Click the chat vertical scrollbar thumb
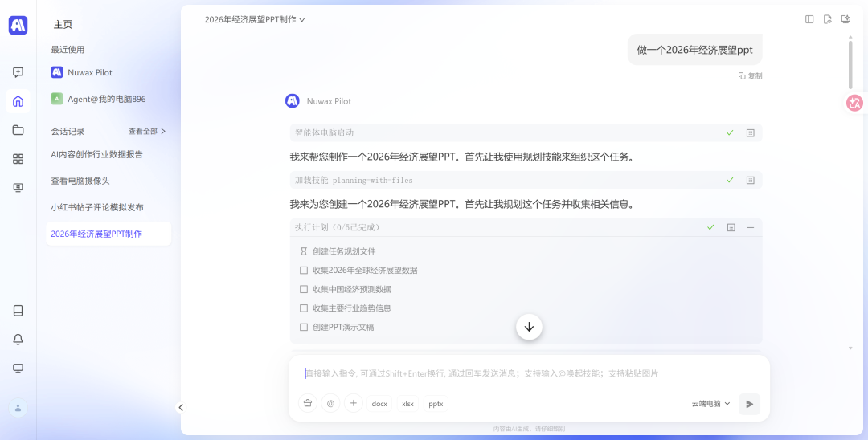This screenshot has height=440, width=868. pos(851,64)
